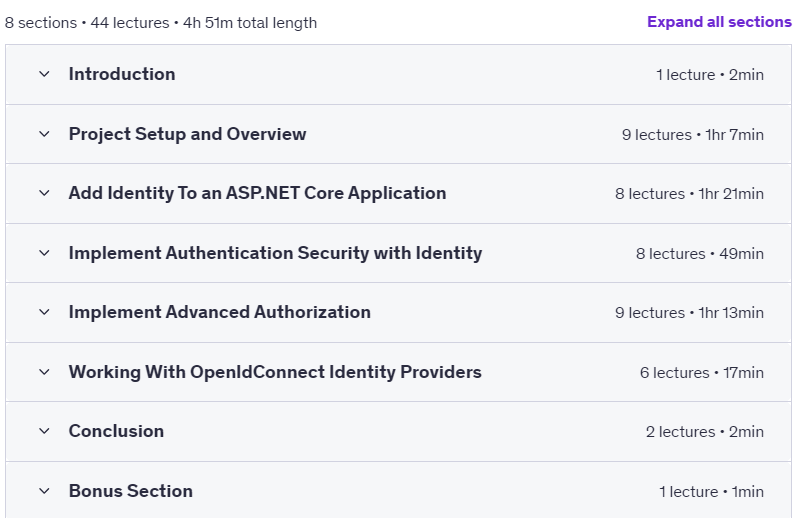The image size is (795, 518).
Task: Expand Implement Authentication Security with Identity chevron
Action: (44, 253)
